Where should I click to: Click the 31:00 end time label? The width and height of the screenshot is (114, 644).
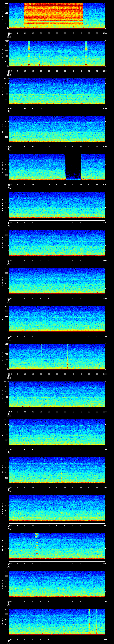105,639
